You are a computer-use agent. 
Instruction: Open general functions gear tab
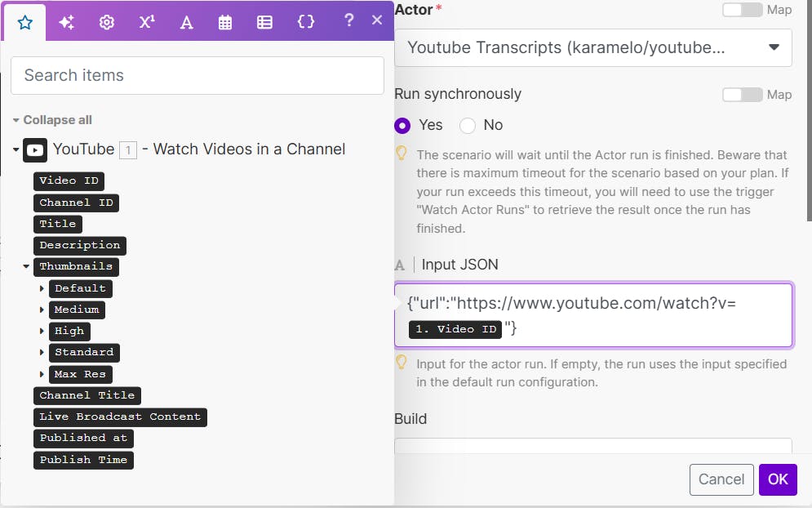[x=107, y=22]
